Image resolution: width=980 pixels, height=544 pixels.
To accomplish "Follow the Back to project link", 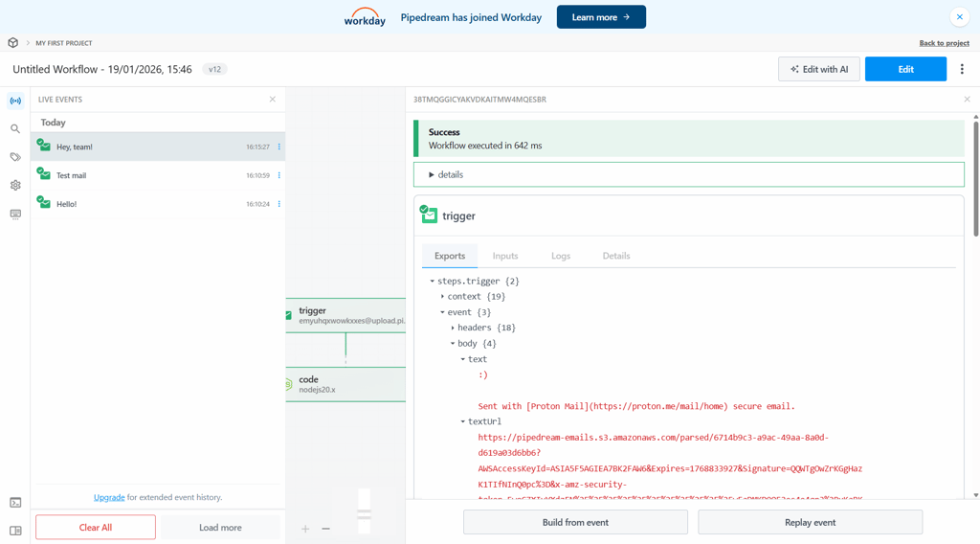I will 944,43.
